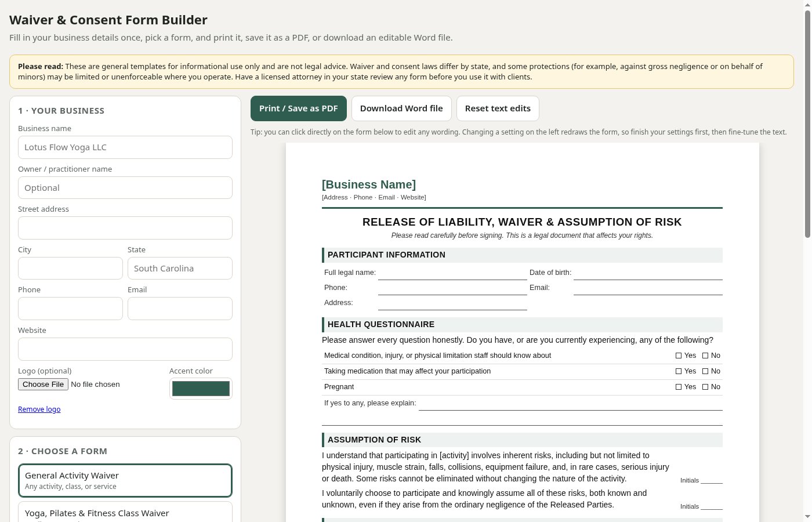This screenshot has height=522, width=812.
Task: Click the Phone input in business panel
Action: [70, 309]
